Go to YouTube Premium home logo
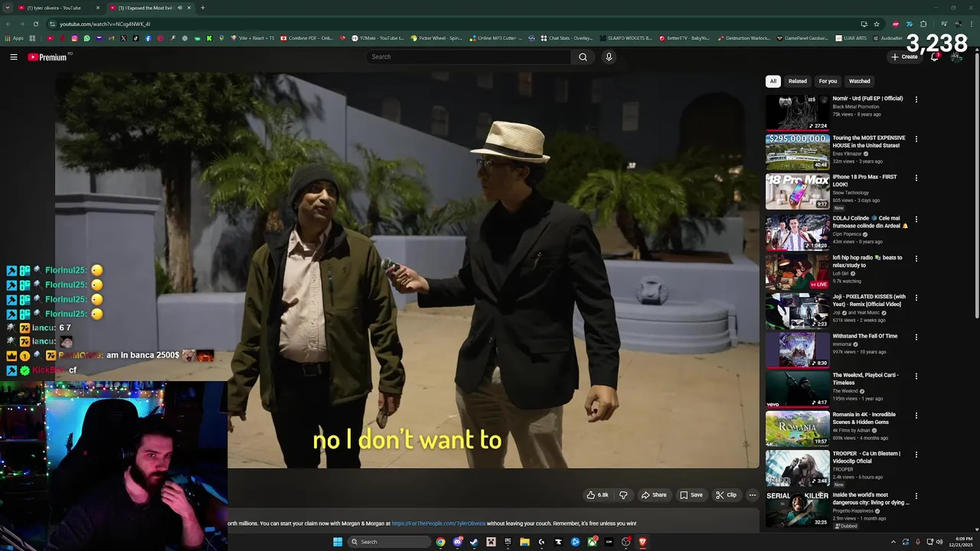The width and height of the screenshot is (980, 551). tap(47, 57)
